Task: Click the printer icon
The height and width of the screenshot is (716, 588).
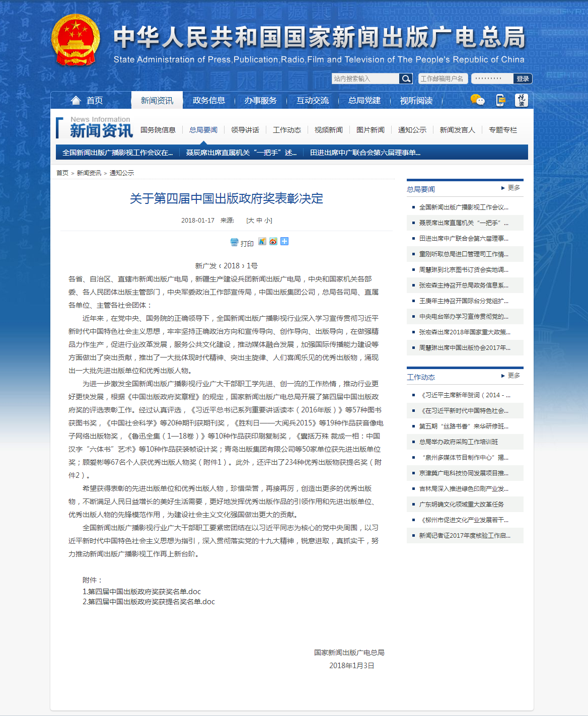Action: tap(234, 242)
